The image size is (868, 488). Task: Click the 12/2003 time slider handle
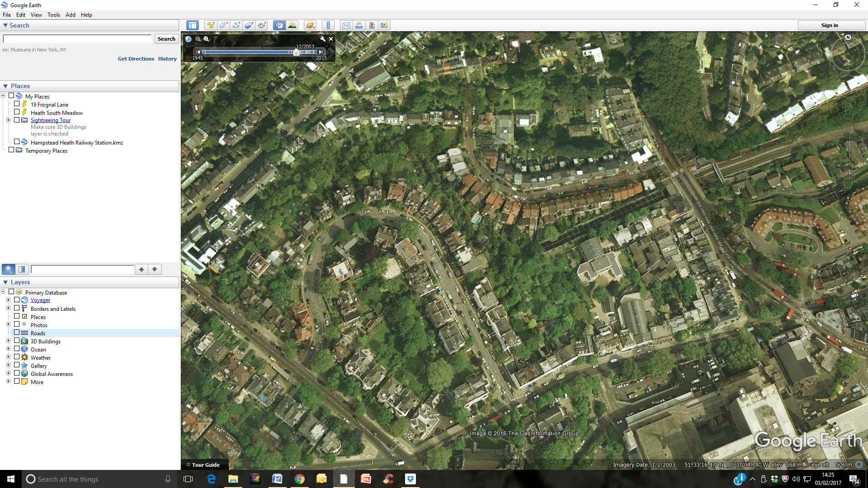[296, 52]
